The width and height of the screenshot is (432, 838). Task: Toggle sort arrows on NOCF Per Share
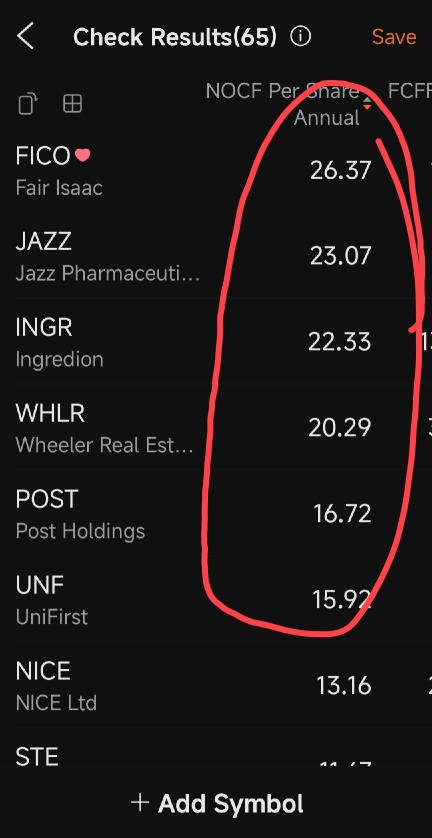click(x=367, y=103)
